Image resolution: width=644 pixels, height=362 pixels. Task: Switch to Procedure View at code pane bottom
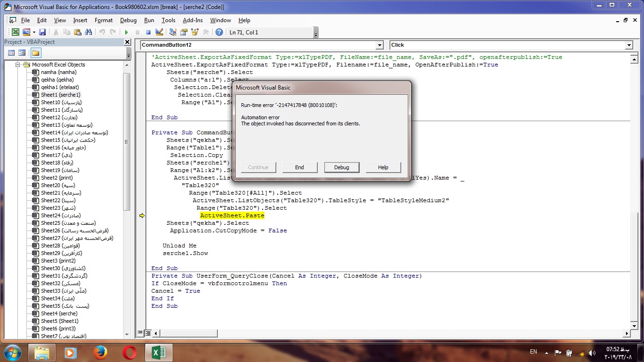click(140, 333)
